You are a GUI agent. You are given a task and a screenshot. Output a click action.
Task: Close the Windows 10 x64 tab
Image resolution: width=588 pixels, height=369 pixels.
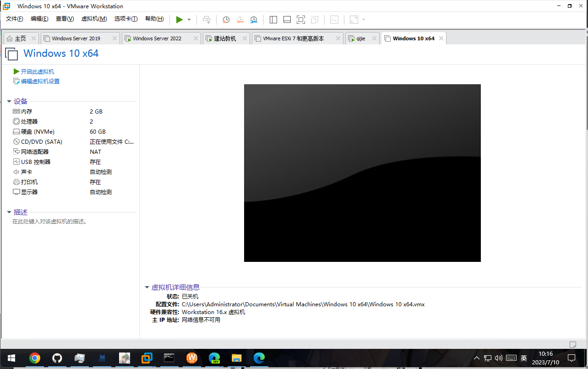(x=441, y=38)
